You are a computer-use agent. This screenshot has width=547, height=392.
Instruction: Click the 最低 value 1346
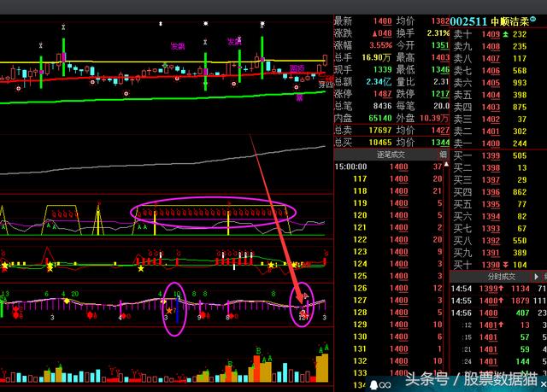(x=440, y=70)
